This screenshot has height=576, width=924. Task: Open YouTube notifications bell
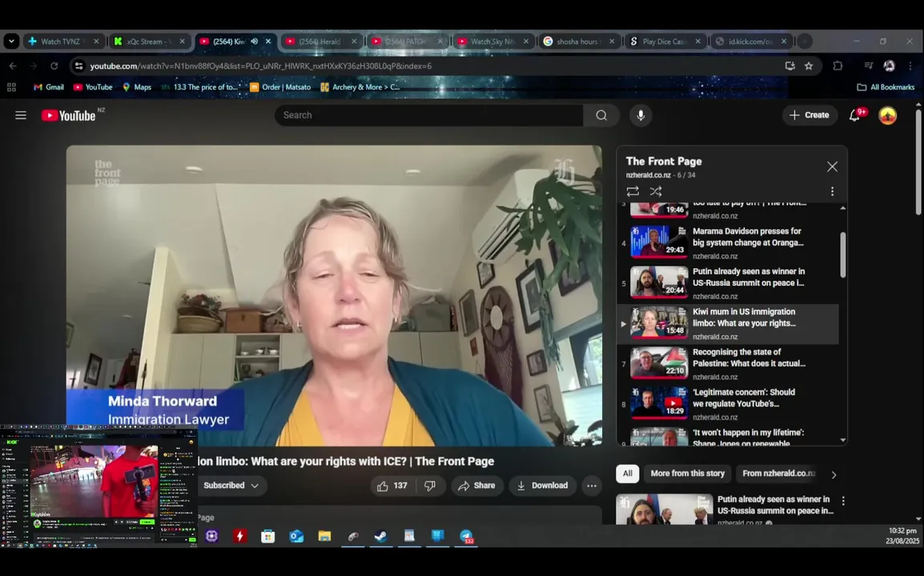[854, 115]
